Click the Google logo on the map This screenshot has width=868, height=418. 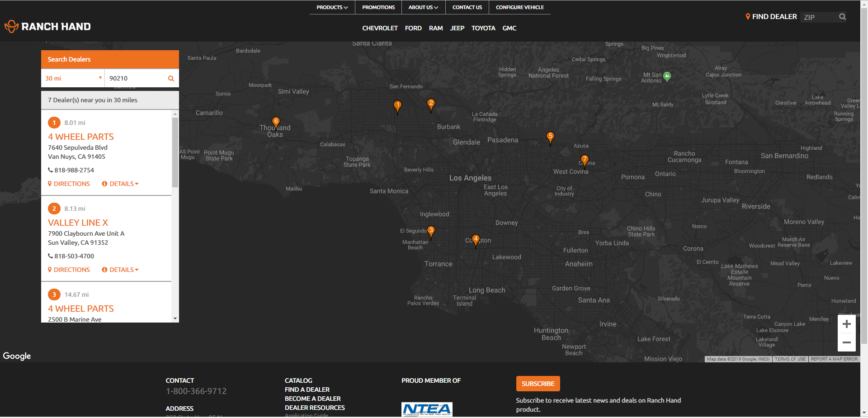(x=17, y=356)
